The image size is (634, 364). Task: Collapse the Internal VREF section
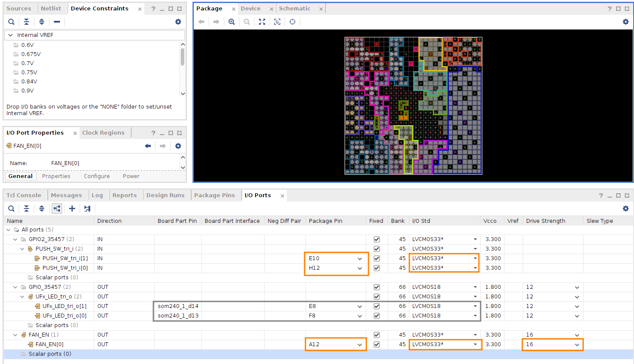point(10,35)
